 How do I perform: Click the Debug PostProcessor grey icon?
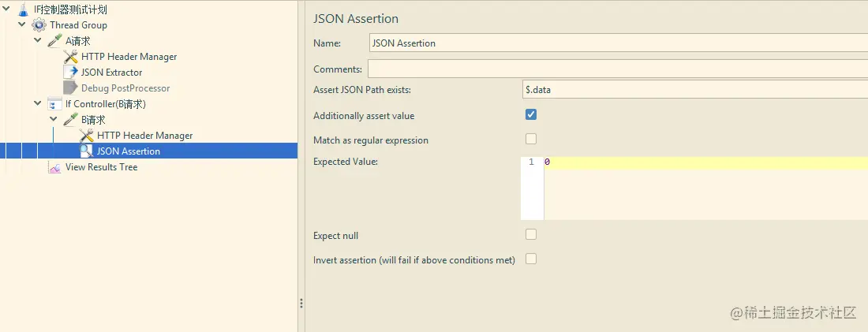[71, 88]
